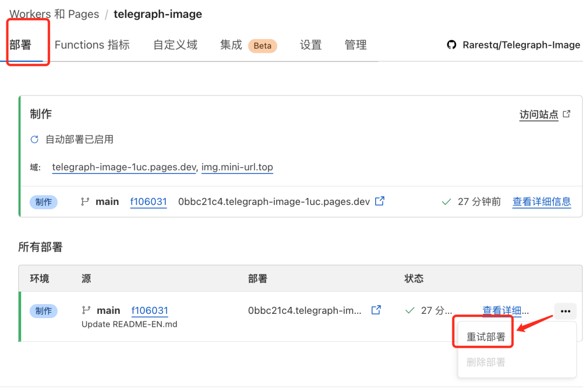
Task: Click 27 分钟前 timestamp in production card
Action: click(x=479, y=202)
